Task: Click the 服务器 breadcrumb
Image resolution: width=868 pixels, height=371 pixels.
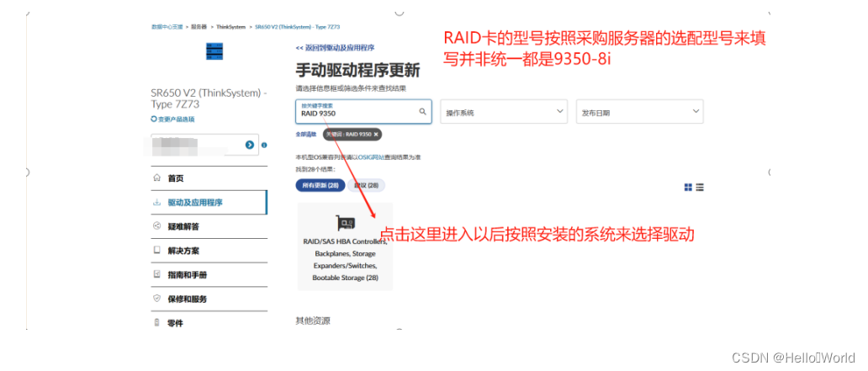Action: pos(198,27)
